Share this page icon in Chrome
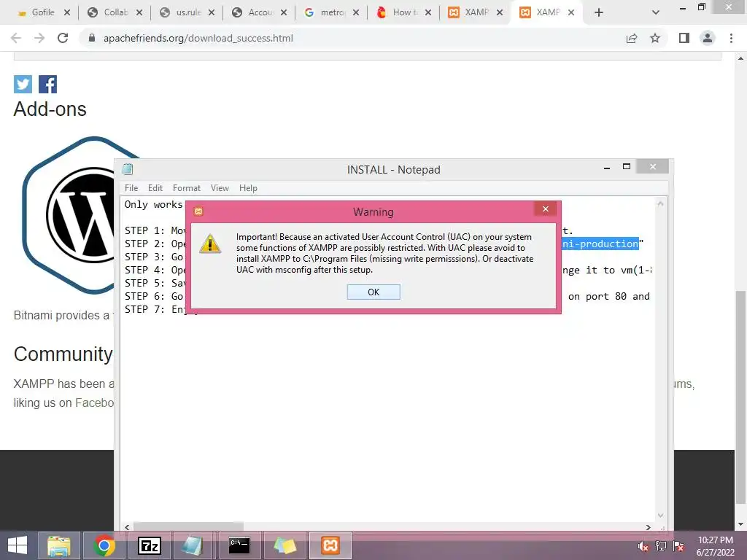Image resolution: width=747 pixels, height=560 pixels. (632, 38)
